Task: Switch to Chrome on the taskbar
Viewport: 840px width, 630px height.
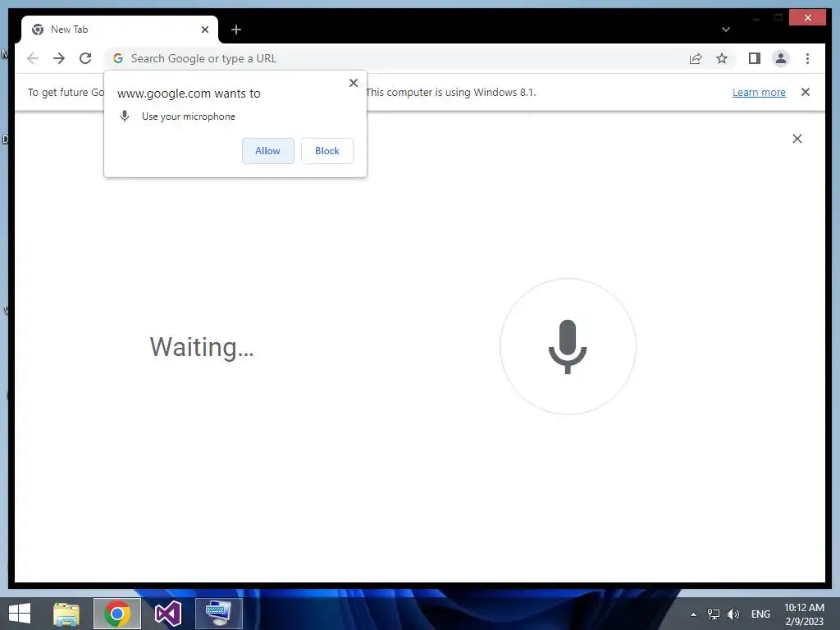Action: [117, 614]
